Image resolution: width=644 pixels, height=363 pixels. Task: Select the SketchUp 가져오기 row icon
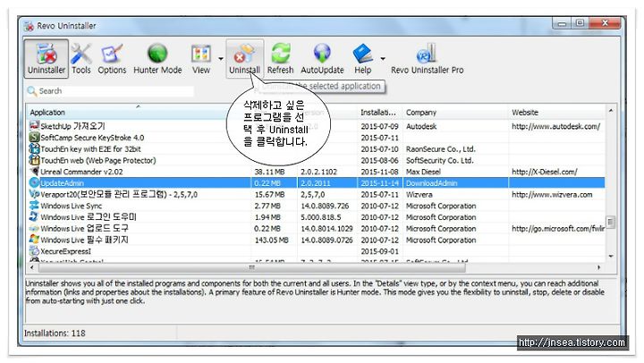pos(34,126)
